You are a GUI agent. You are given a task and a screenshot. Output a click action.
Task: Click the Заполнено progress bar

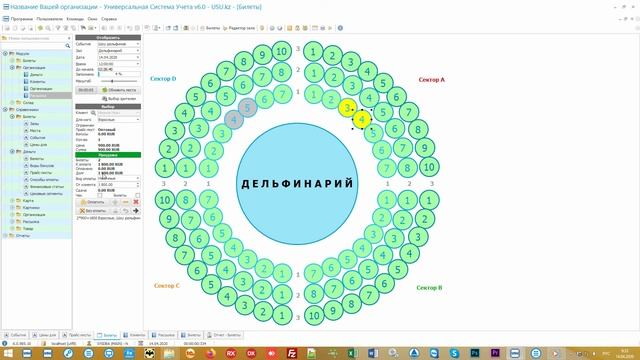tap(119, 74)
